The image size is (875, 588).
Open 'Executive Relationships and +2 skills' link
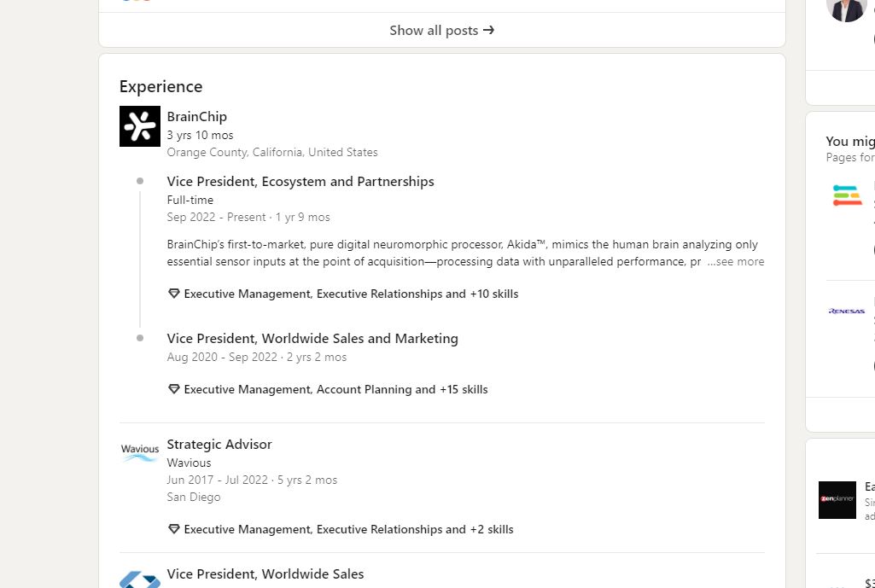[x=415, y=529]
